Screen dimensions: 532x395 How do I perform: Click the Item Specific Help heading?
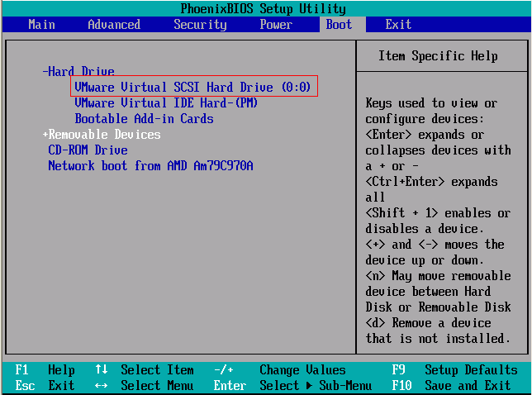[x=438, y=55]
